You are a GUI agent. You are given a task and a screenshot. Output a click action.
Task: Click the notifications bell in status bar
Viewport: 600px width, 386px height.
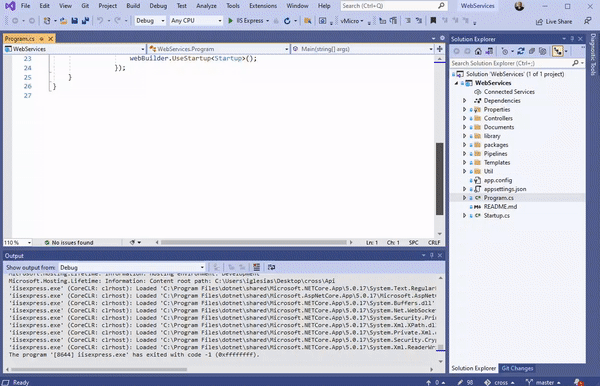click(578, 382)
